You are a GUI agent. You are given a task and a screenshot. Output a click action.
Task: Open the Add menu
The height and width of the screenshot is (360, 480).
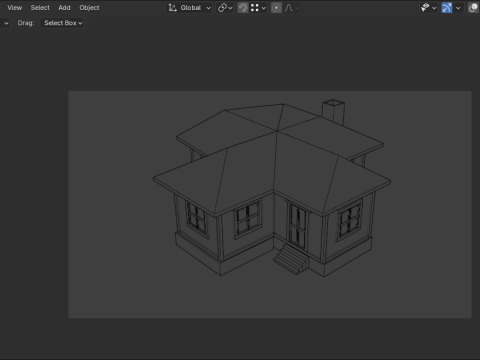(x=64, y=8)
